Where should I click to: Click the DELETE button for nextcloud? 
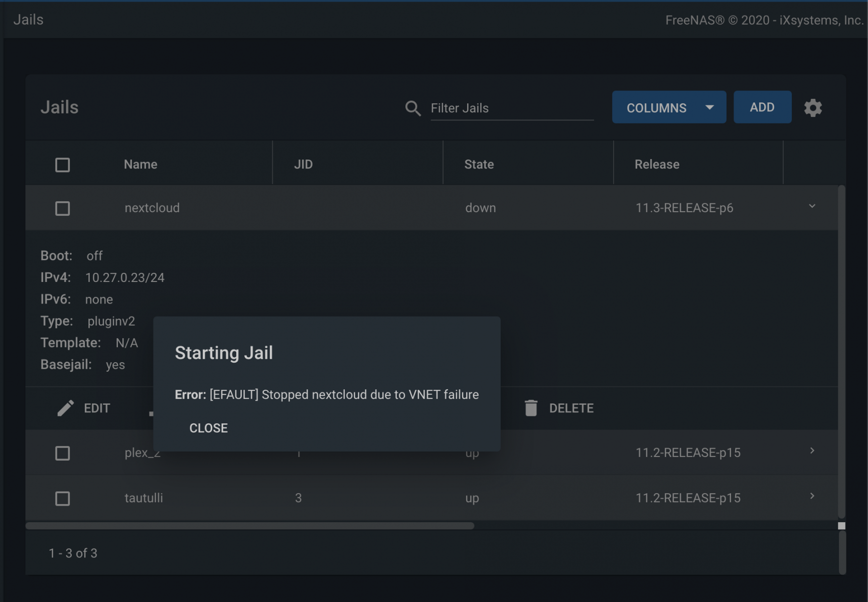pos(559,408)
